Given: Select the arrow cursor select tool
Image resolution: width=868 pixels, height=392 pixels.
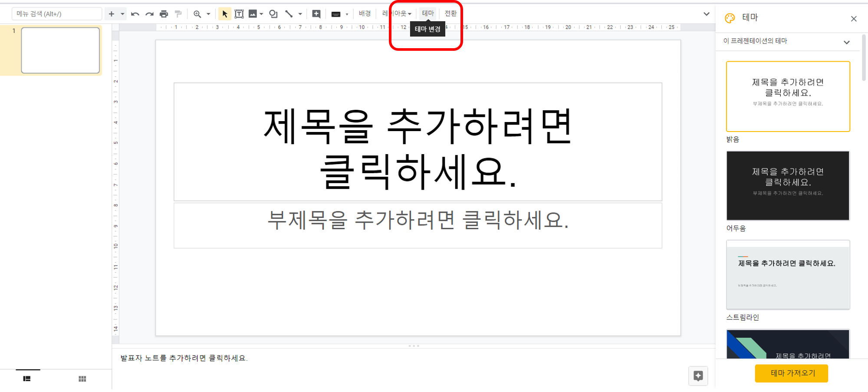Looking at the screenshot, I should tap(224, 14).
